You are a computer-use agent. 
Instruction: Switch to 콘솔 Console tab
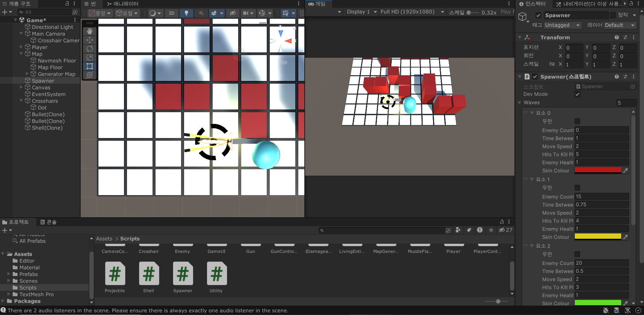[x=48, y=222]
